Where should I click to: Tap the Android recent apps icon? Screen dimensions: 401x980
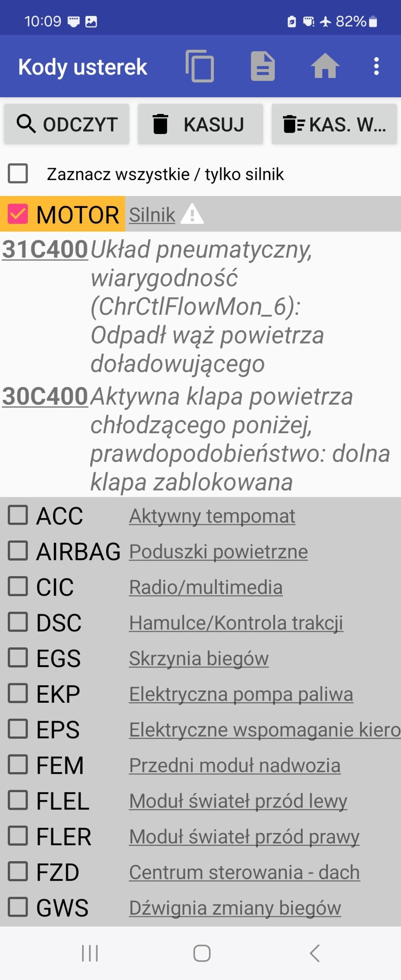(90, 953)
